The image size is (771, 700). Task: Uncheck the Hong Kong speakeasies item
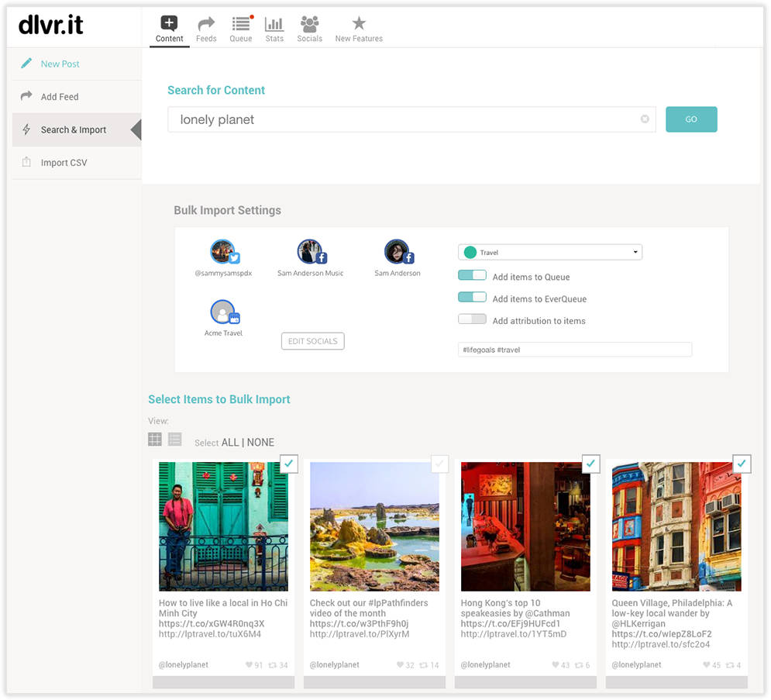[x=590, y=464]
